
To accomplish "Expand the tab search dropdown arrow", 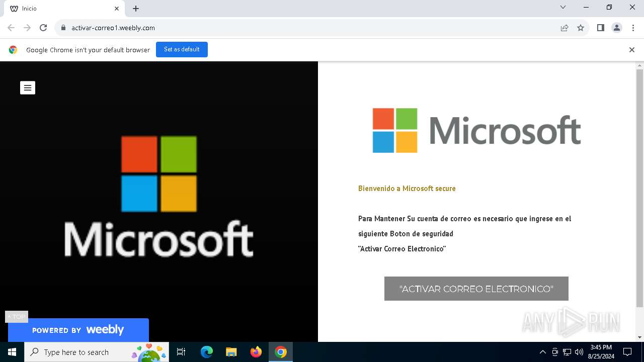I will 563,8.
